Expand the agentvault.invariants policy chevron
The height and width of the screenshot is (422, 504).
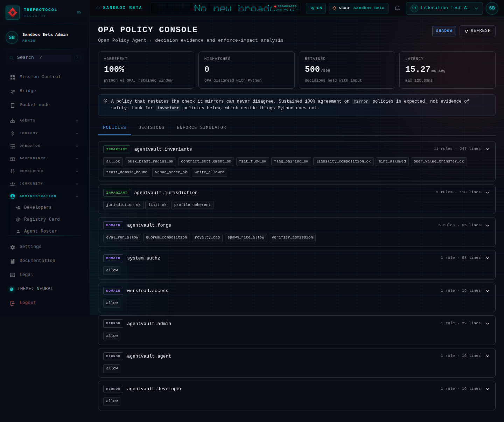pos(488,149)
